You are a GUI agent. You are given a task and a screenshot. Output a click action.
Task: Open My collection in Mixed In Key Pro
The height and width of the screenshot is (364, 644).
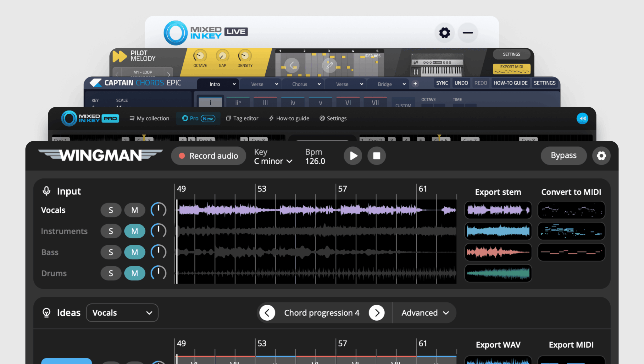[149, 118]
